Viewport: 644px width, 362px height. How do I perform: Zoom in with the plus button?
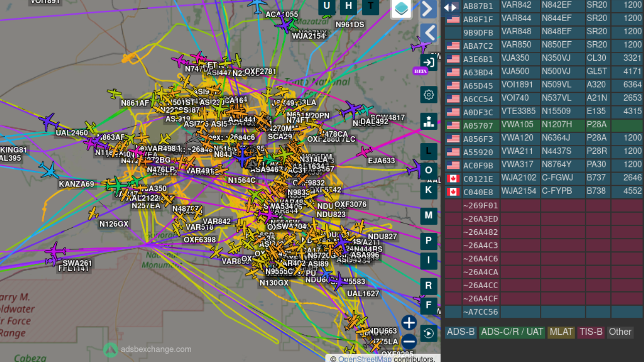coord(409,323)
